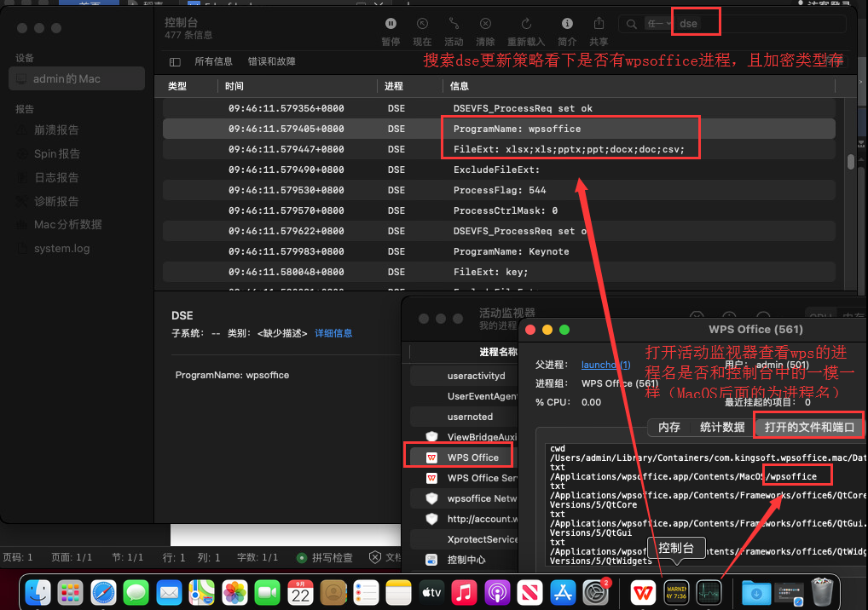Select the "ProcessCtrlMask: 0" log row
This screenshot has height=610, width=868.
[499, 210]
